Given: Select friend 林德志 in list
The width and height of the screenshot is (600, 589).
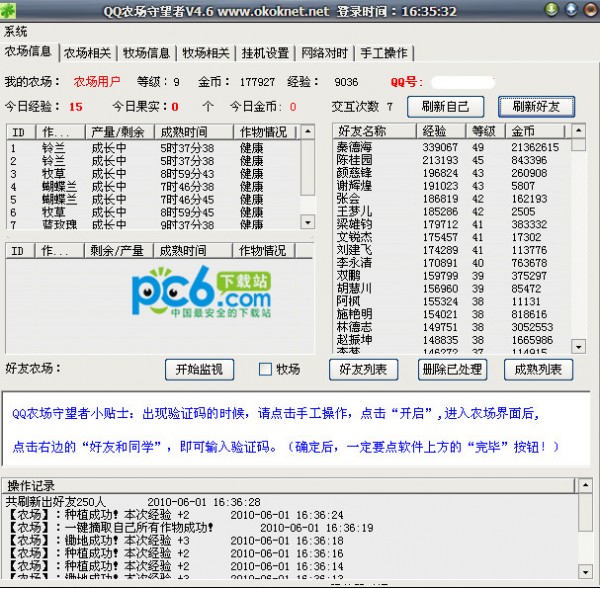Looking at the screenshot, I should coord(452,327).
